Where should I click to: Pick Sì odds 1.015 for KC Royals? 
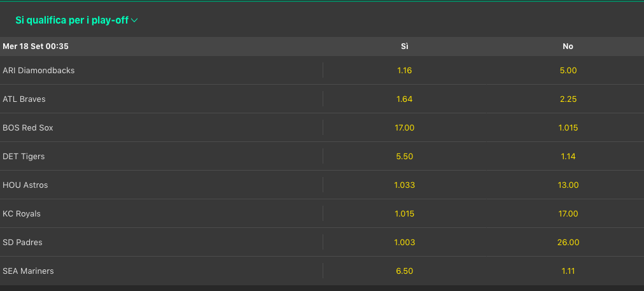tap(404, 213)
